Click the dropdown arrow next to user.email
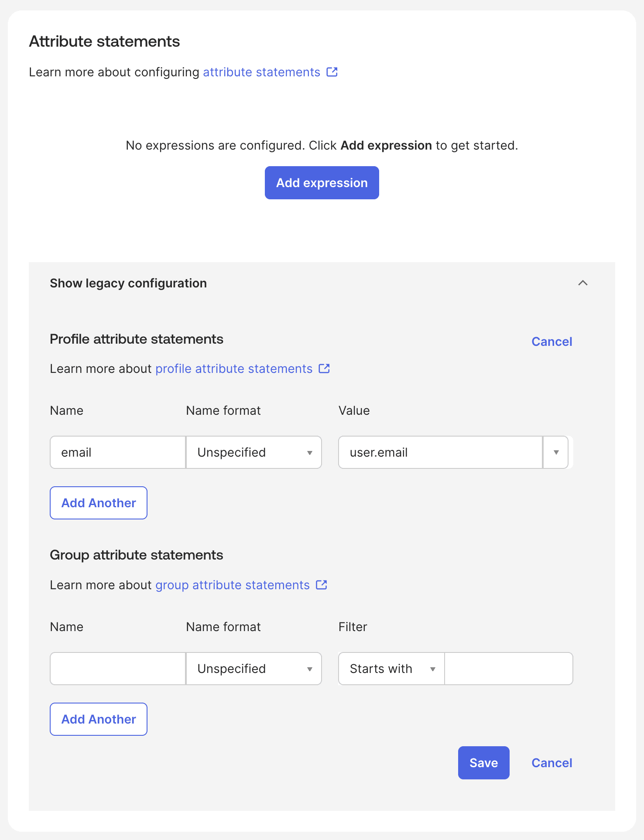Viewport: 644px width, 840px height. tap(555, 452)
